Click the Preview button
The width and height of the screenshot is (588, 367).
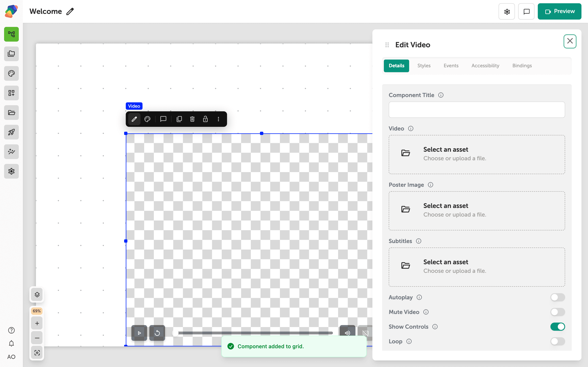point(559,11)
